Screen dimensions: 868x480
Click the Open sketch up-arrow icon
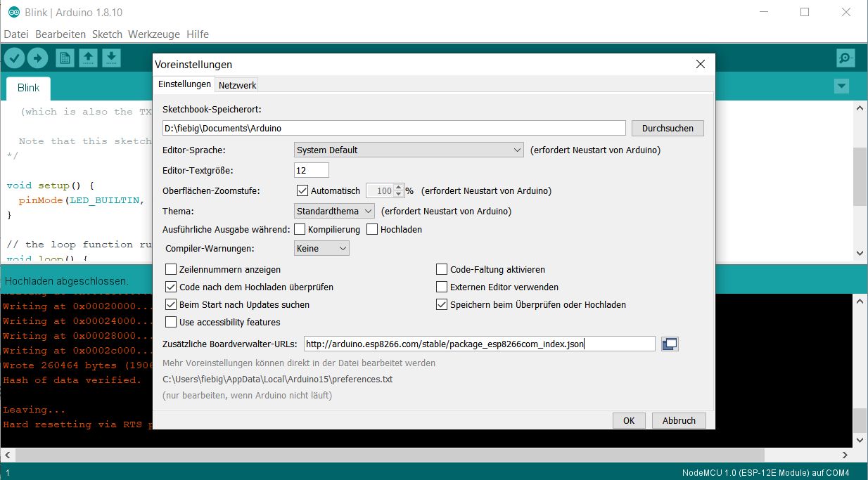tap(88, 58)
